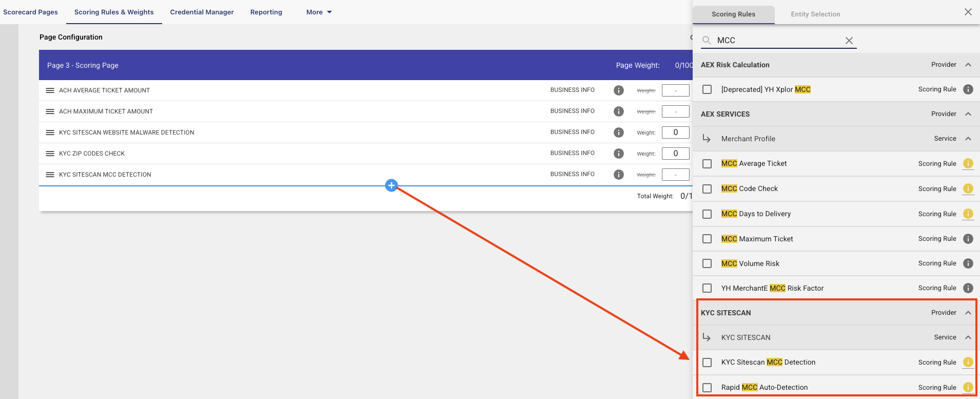This screenshot has height=399, width=980.
Task: Show info for Deprecated YH Xplor MCC
Action: point(968,89)
